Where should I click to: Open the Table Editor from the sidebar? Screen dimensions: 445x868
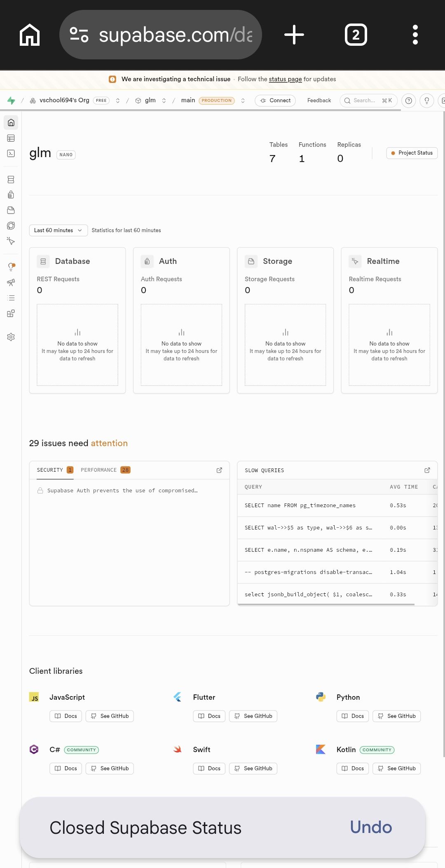coord(11,138)
